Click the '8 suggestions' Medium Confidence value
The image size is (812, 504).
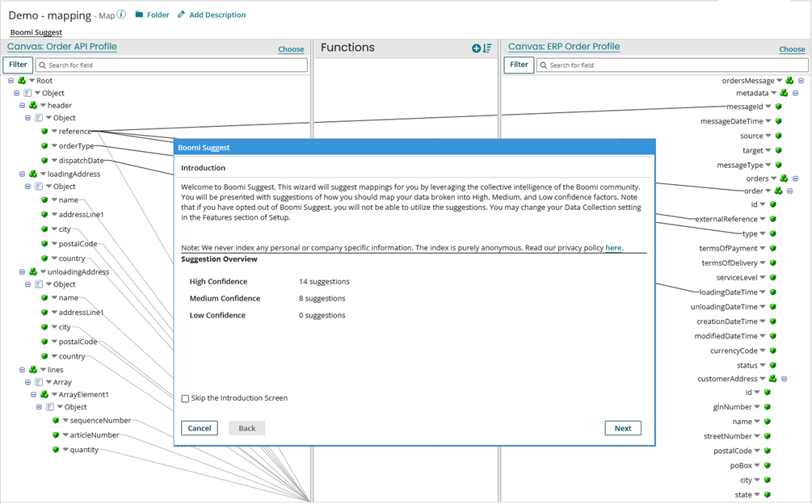(x=322, y=299)
